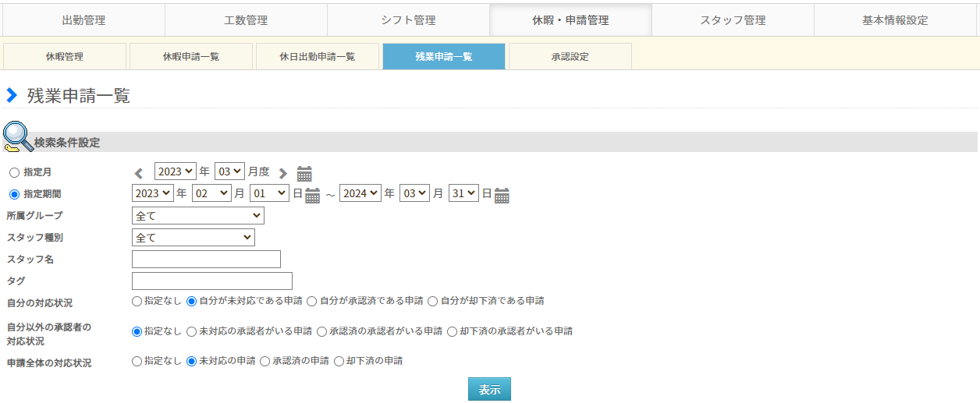Go to previous month arrow
Viewport: 980px width, 403px height.
click(139, 173)
